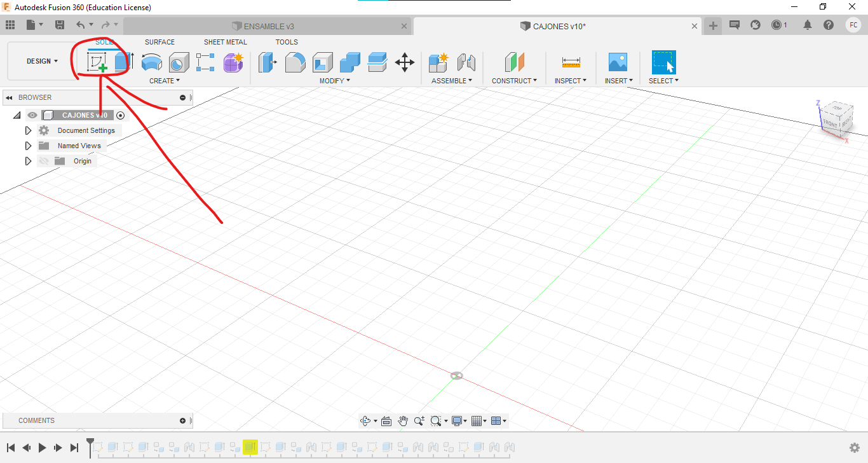Viewport: 868px width, 463px height.
Task: Click the Insert image icon
Action: tap(618, 62)
